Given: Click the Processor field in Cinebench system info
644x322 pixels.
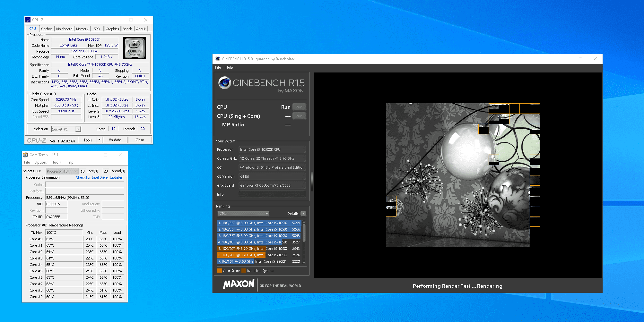Looking at the screenshot, I should 272,149.
